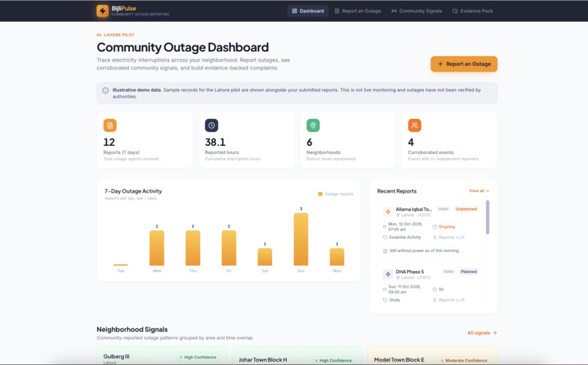Screen dimensions: 588x365
Task: Click the Monday bar in the chart
Action: coord(337,257)
